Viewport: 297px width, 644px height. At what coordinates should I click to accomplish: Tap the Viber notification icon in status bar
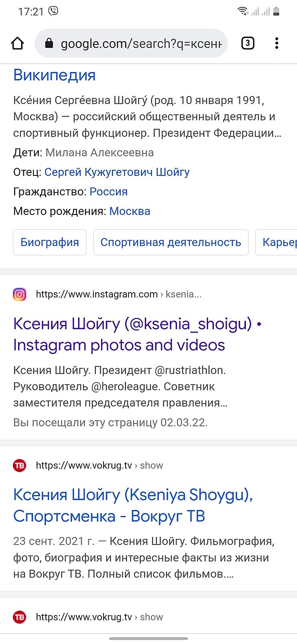click(53, 11)
